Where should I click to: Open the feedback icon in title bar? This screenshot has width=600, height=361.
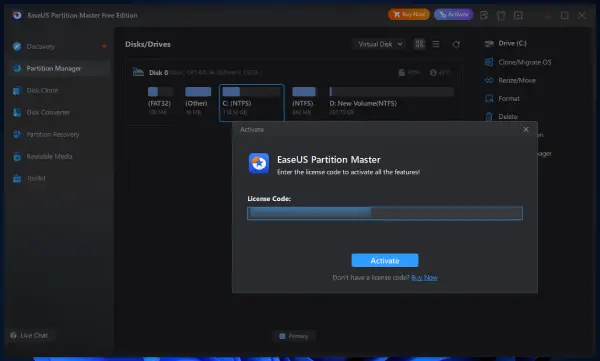[x=484, y=15]
